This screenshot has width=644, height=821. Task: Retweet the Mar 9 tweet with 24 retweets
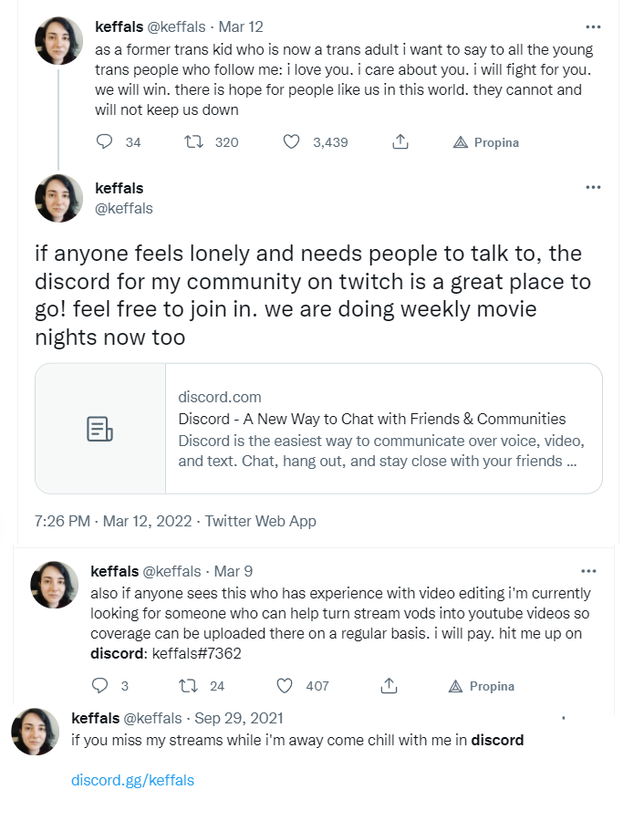tap(189, 686)
